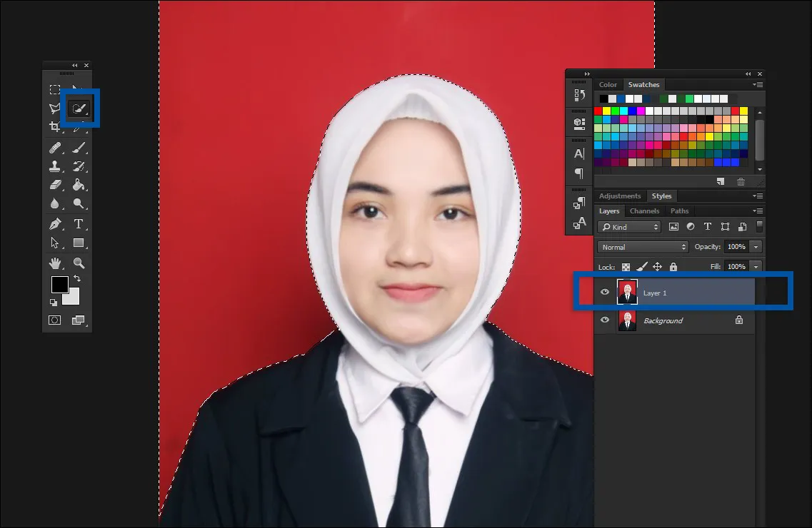Select the Eraser tool

[x=56, y=186]
